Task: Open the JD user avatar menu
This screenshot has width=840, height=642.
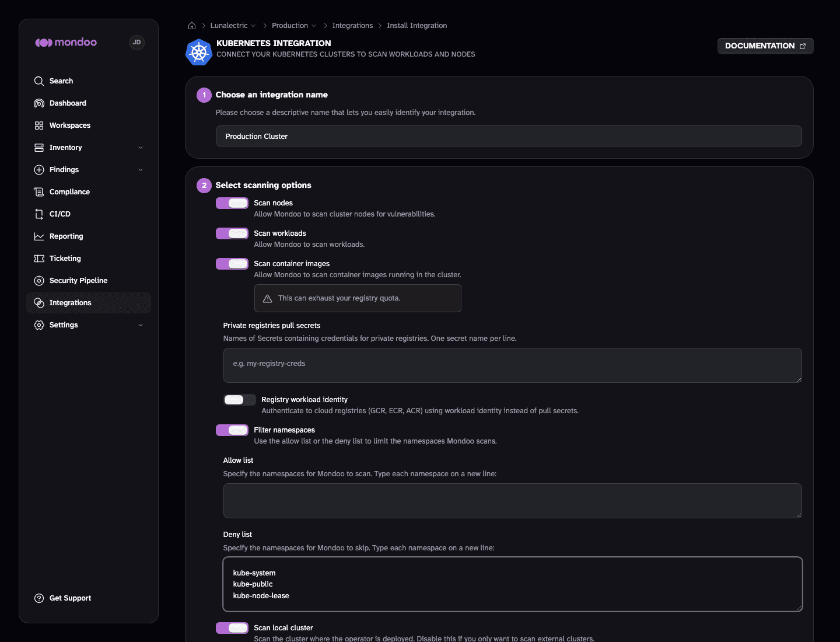Action: click(x=136, y=42)
